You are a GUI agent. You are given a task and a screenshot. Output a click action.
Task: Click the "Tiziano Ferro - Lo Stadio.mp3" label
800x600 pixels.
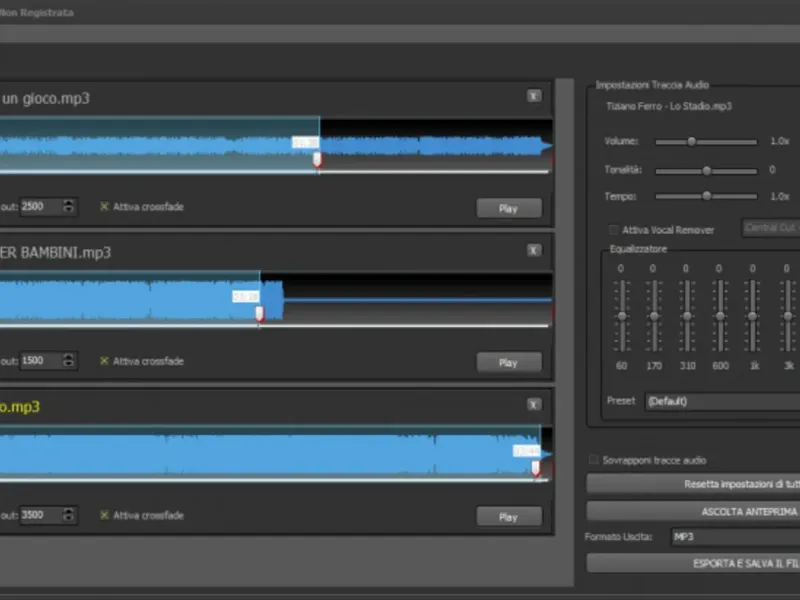click(669, 106)
